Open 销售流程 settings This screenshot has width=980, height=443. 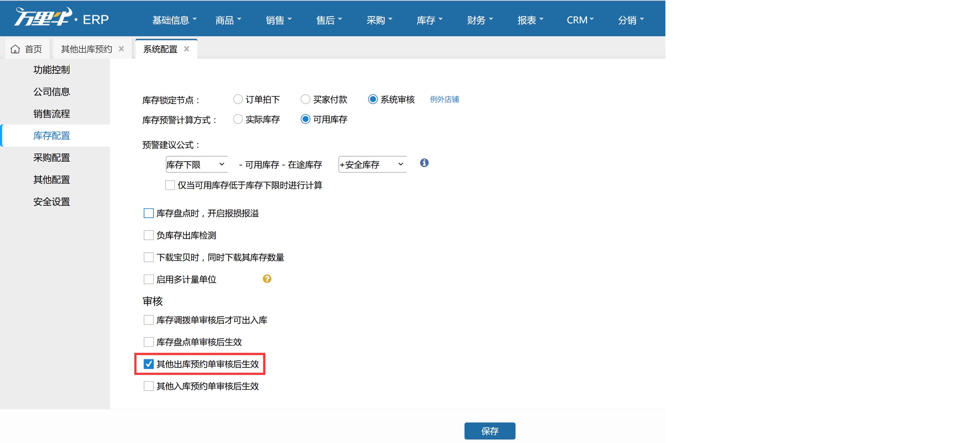(52, 114)
